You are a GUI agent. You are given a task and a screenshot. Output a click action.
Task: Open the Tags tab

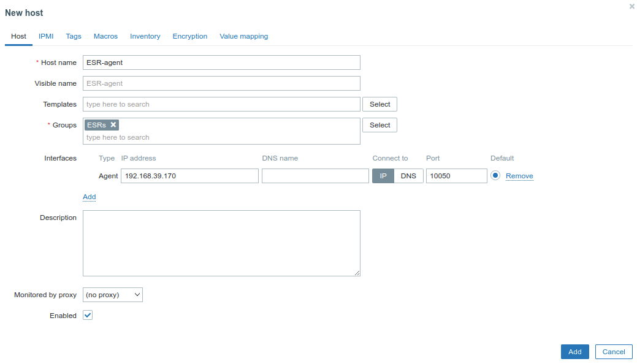coord(73,36)
